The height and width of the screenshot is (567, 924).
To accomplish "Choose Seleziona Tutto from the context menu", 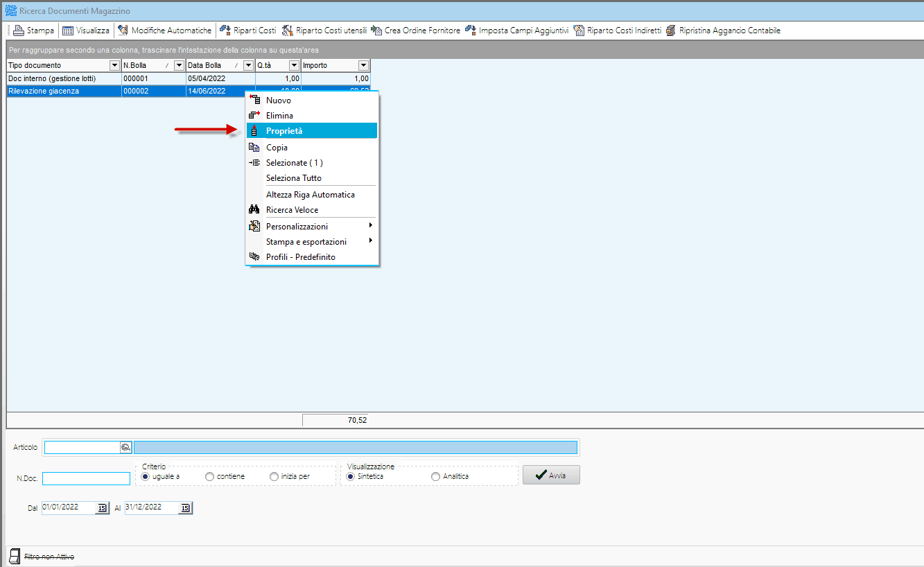I will [x=312, y=178].
